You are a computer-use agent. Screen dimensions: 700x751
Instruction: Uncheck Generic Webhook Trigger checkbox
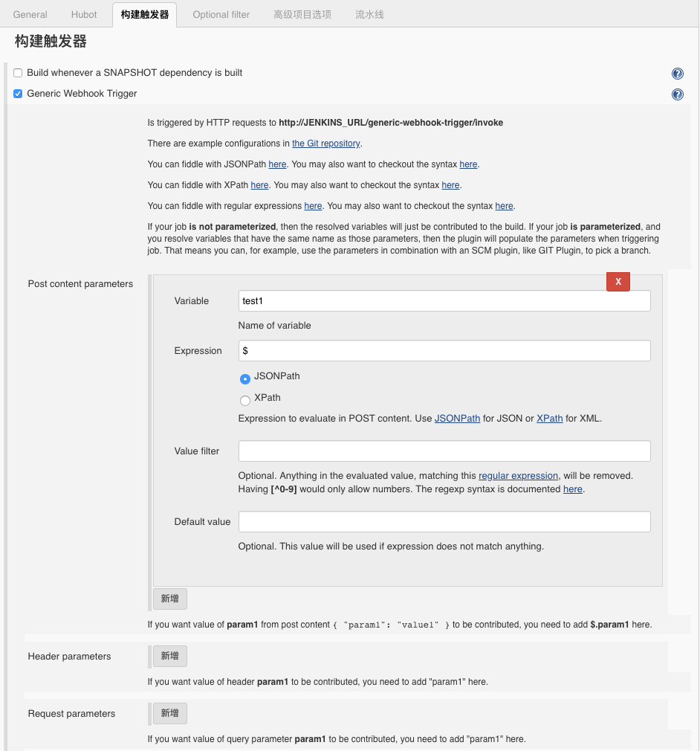(x=18, y=94)
